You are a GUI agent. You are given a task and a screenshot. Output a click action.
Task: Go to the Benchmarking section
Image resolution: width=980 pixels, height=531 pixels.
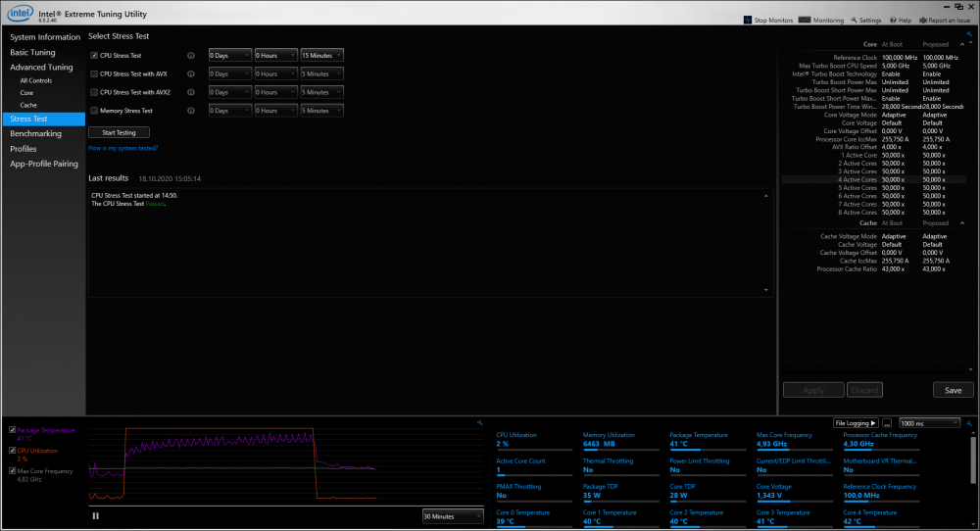tap(35, 133)
